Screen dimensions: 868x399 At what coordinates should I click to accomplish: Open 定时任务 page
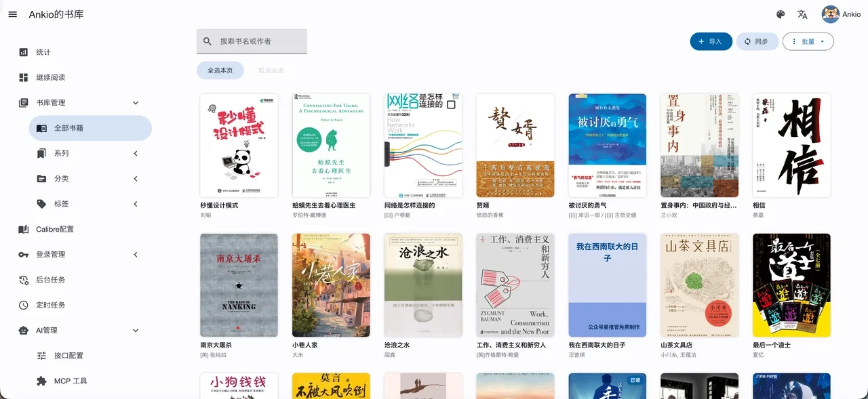(51, 305)
